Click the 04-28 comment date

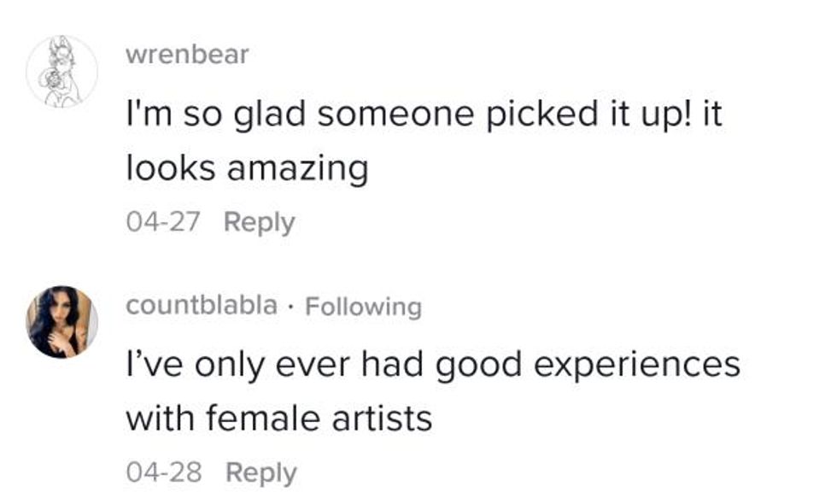(163, 472)
